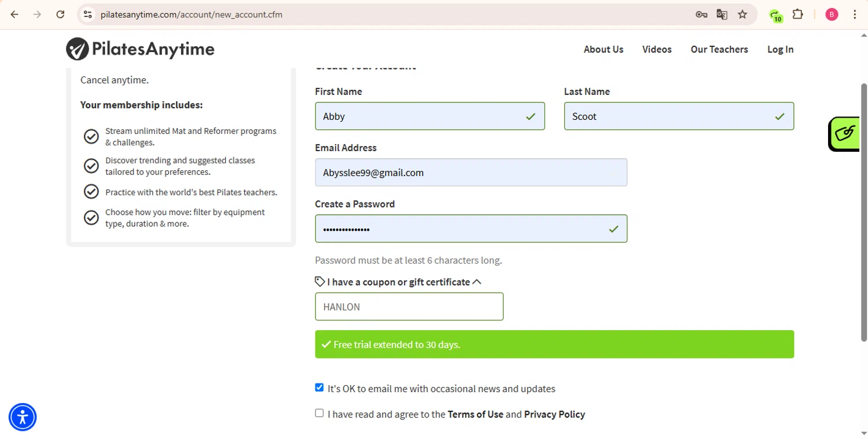Click the browser forward arrow
Screen dimensions: 868x439
click(37, 14)
